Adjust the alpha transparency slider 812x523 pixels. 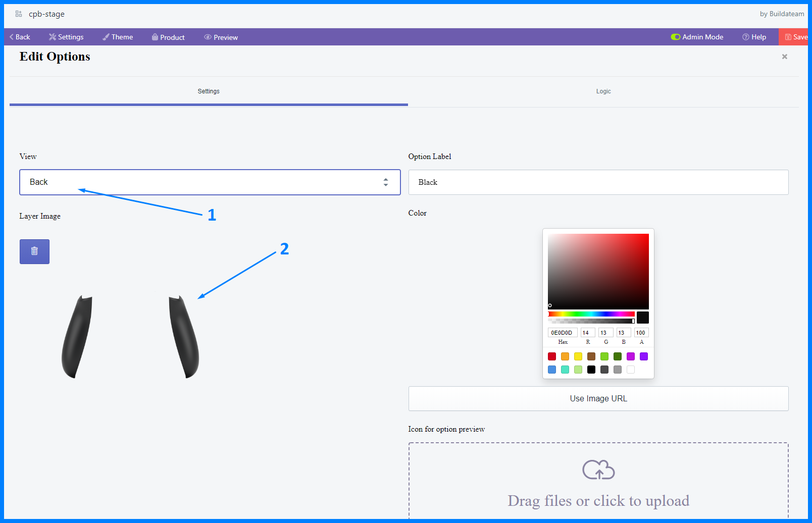point(591,321)
